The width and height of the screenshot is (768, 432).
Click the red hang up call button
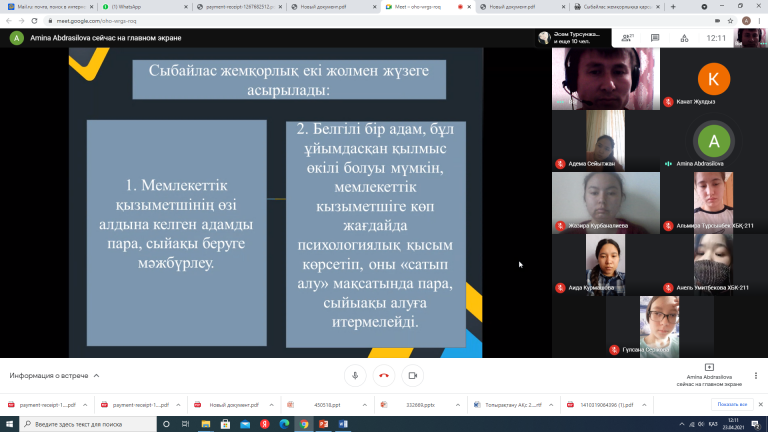pyautogui.click(x=384, y=376)
